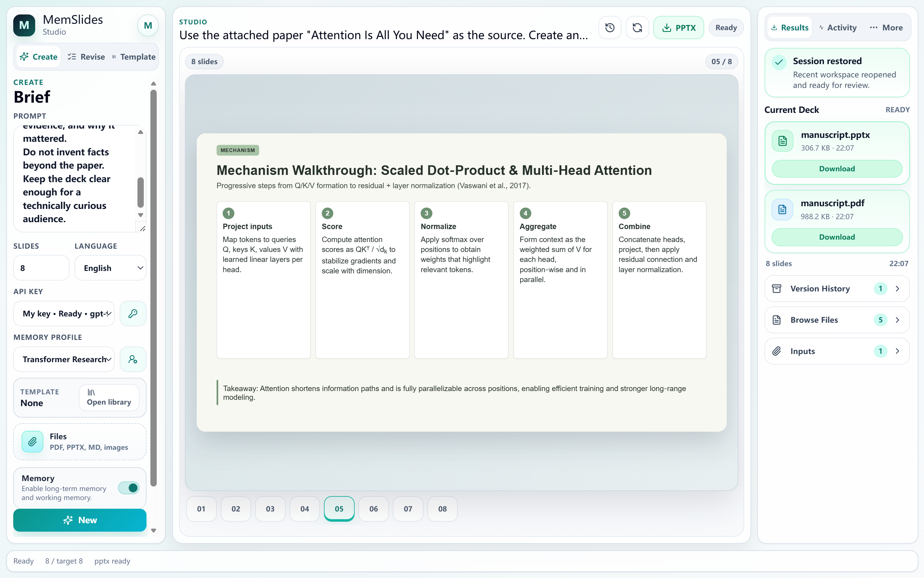Switch to the Template tab
Viewport: 924px width, 578px height.
(134, 57)
